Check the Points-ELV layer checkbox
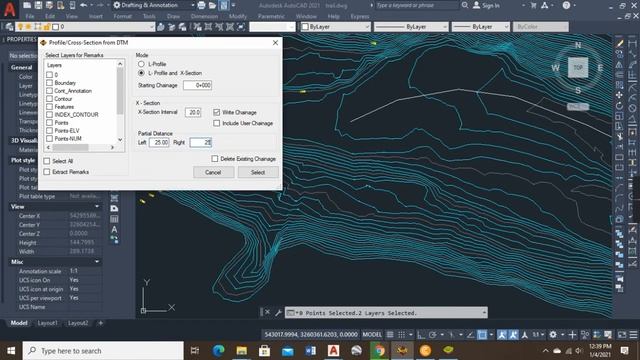Screen dimensions: 640x360 49,131
